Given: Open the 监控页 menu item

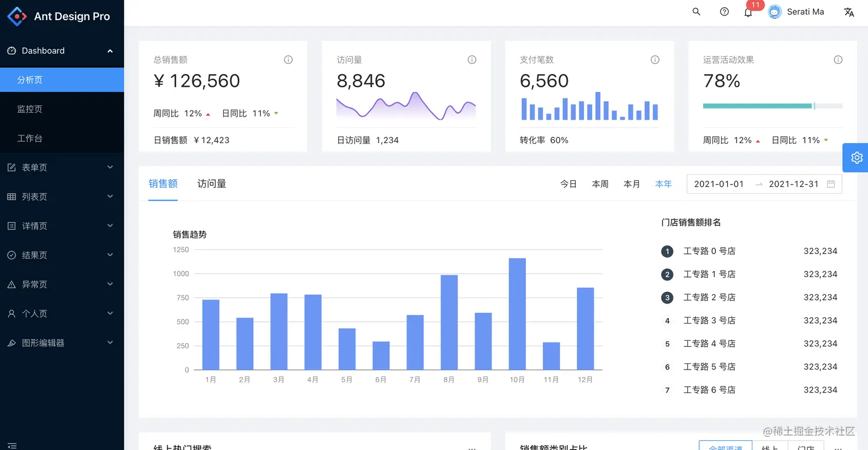Looking at the screenshot, I should point(62,109).
